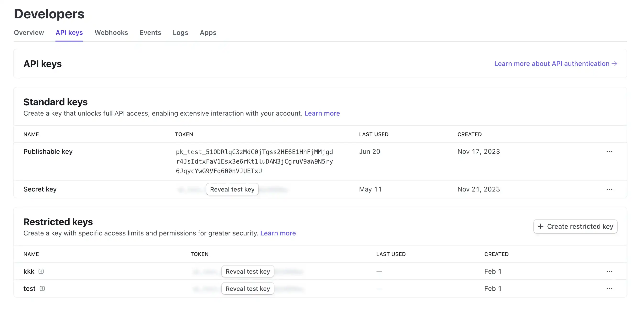Image resolution: width=644 pixels, height=330 pixels.
Task: Click the publishable key token text
Action: point(254,161)
